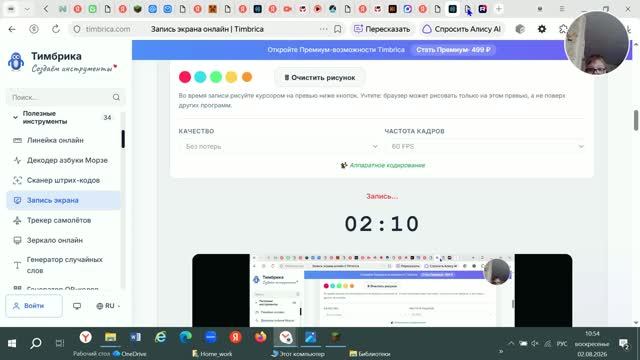
Task: Pick the cyan drawing color
Action: coord(200,77)
